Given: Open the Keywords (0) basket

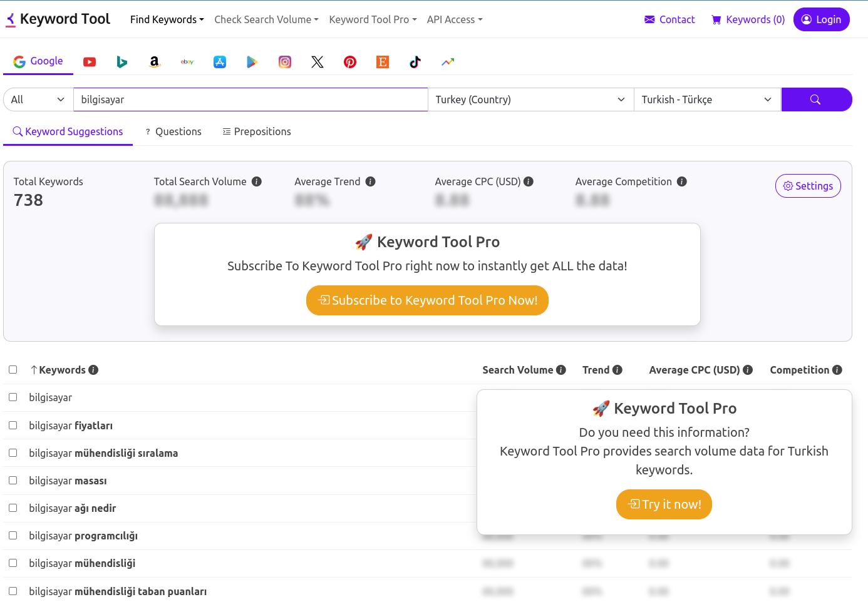Looking at the screenshot, I should pos(748,19).
